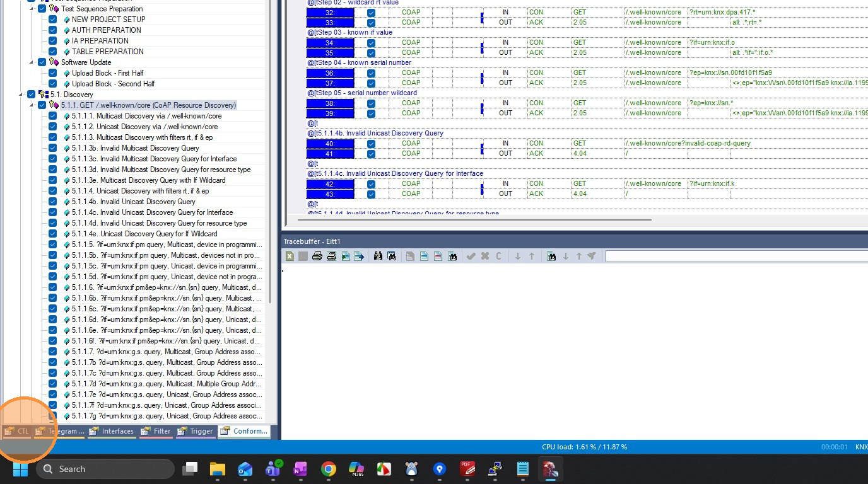Click the document icon with blue arrow
Screen dimensions: 868x484
(359, 256)
